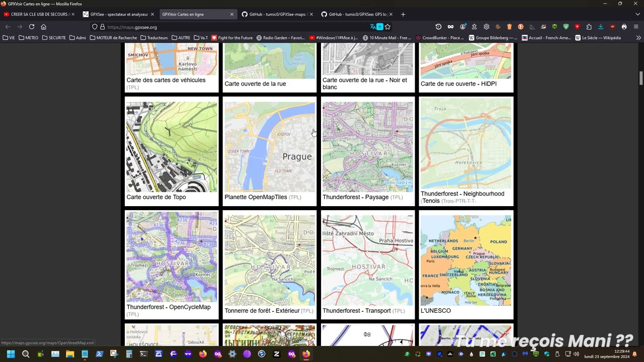This screenshot has height=362, width=644.
Task: Open the Firefox hamburger application menu
Action: [x=636, y=27]
